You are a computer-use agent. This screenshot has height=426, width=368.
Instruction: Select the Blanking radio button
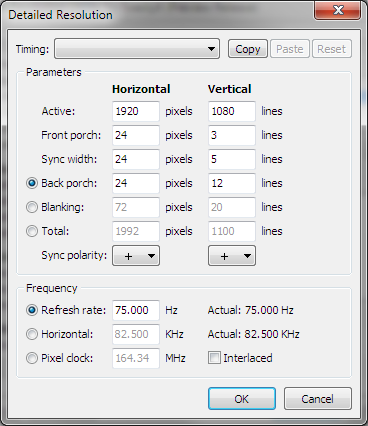point(32,207)
